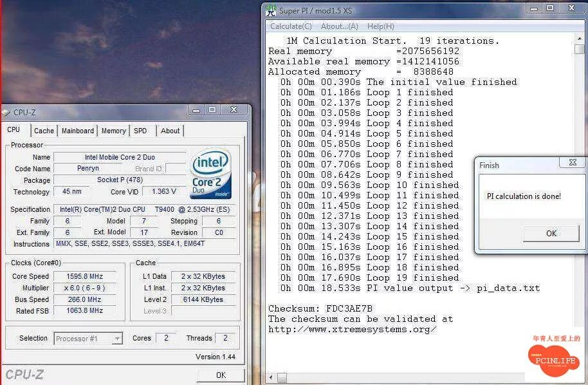Open the Help(H) menu in Super PI

pos(380,26)
